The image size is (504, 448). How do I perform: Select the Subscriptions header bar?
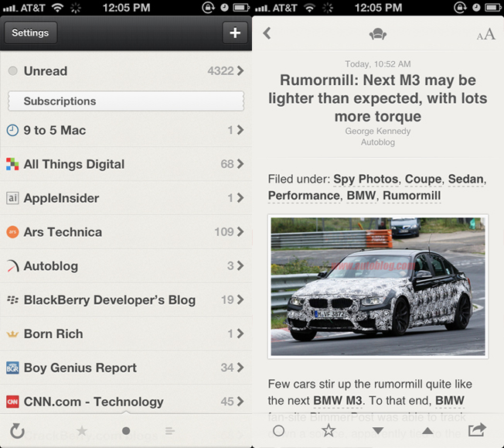coord(126,101)
